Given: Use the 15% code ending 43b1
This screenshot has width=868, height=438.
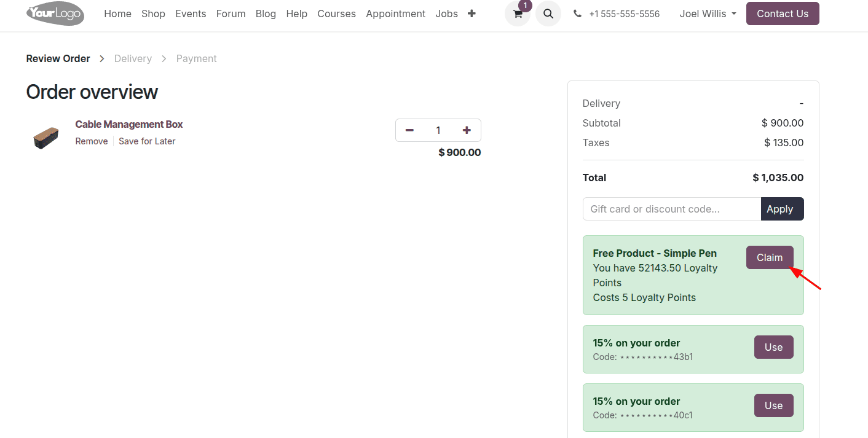Looking at the screenshot, I should pyautogui.click(x=773, y=347).
